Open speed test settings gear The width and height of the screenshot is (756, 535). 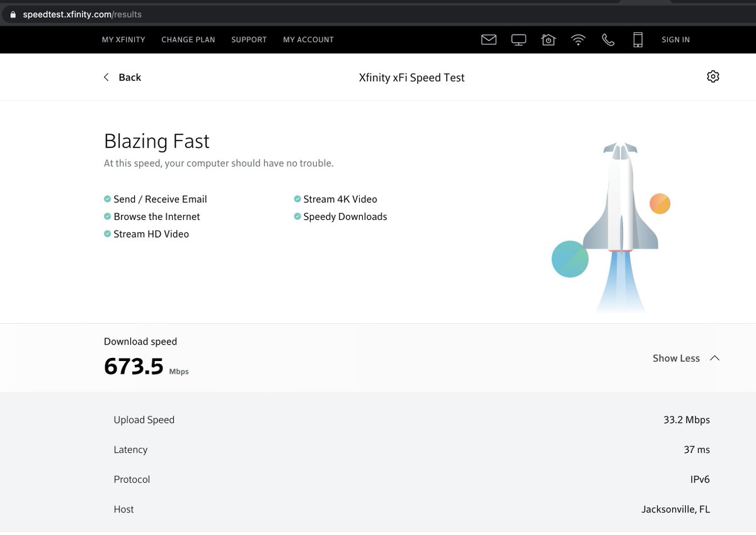click(713, 76)
